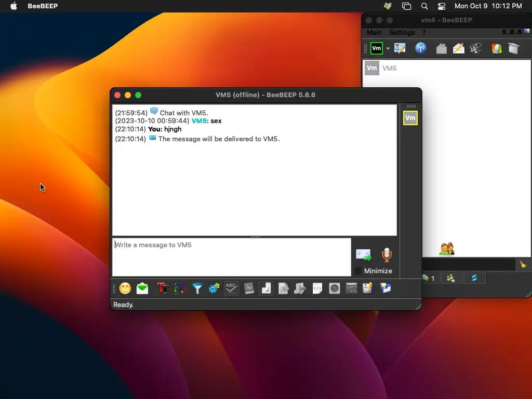Click the blue printer box icon

tap(385, 288)
